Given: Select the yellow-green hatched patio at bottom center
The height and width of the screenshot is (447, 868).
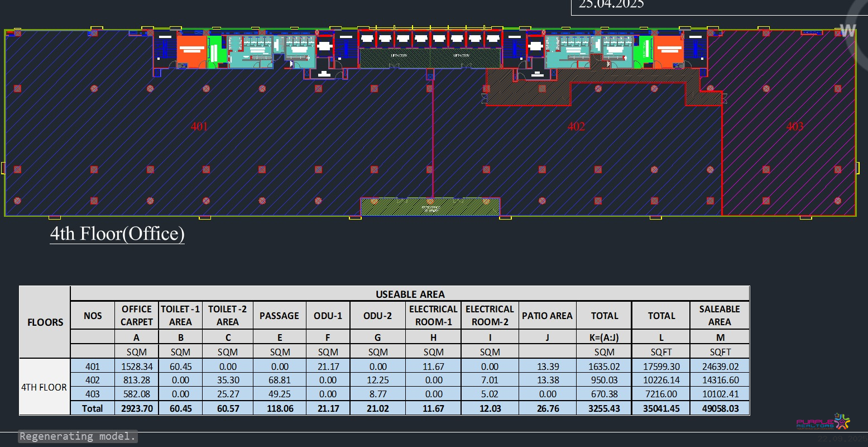Looking at the screenshot, I should tap(430, 208).
